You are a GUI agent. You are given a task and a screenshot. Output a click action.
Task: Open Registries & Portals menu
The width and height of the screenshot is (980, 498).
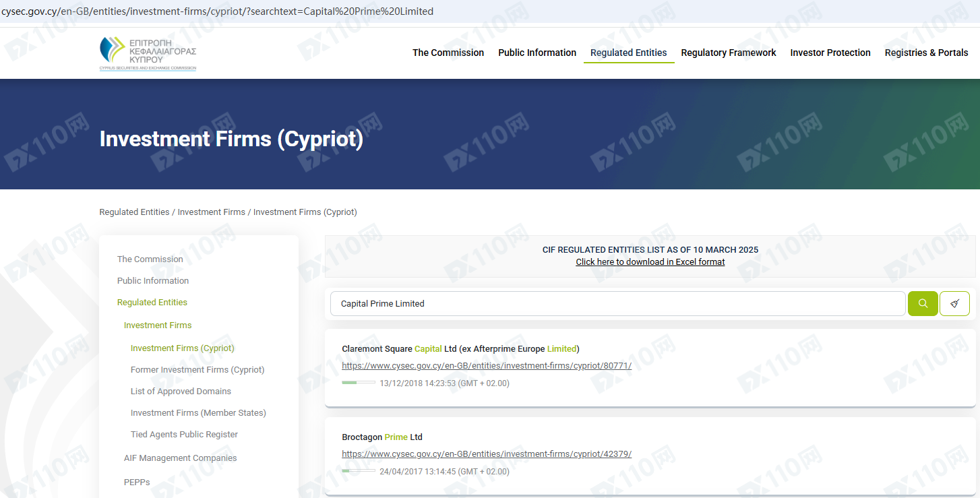(926, 53)
